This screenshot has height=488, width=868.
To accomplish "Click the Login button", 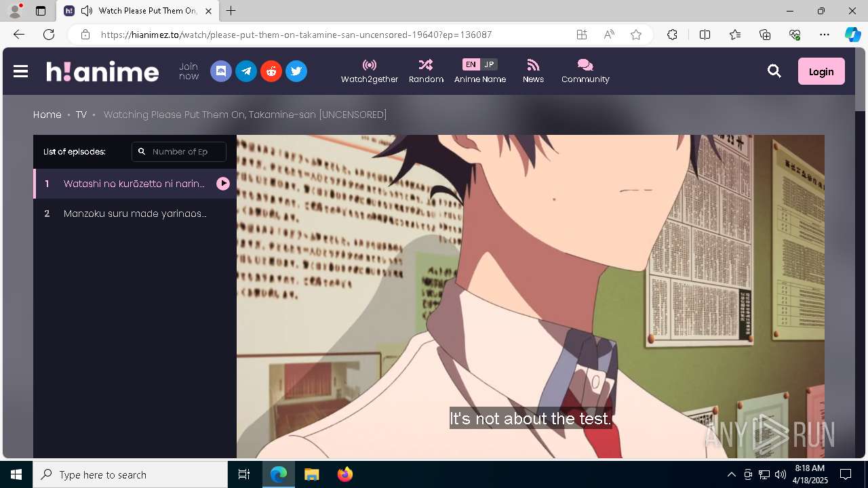I will (821, 71).
